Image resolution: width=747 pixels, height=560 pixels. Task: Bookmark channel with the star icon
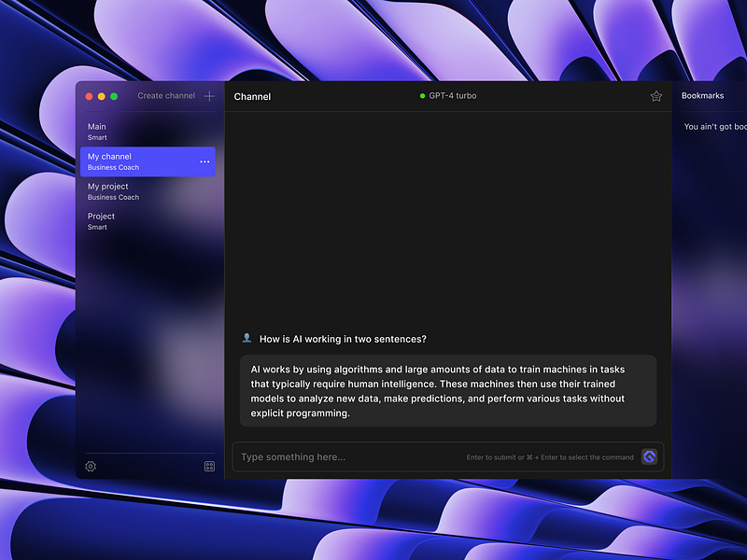pos(656,96)
